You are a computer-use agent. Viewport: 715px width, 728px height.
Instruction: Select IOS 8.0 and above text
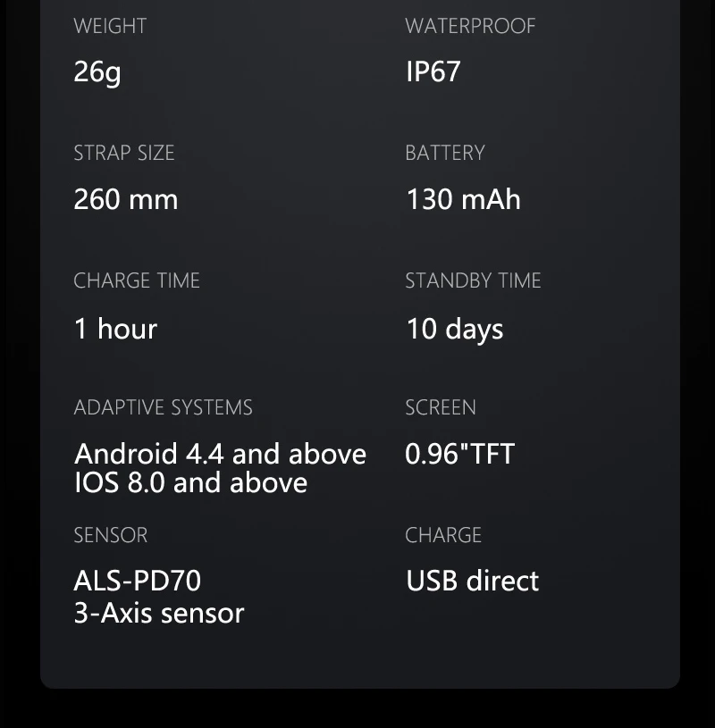pos(190,482)
